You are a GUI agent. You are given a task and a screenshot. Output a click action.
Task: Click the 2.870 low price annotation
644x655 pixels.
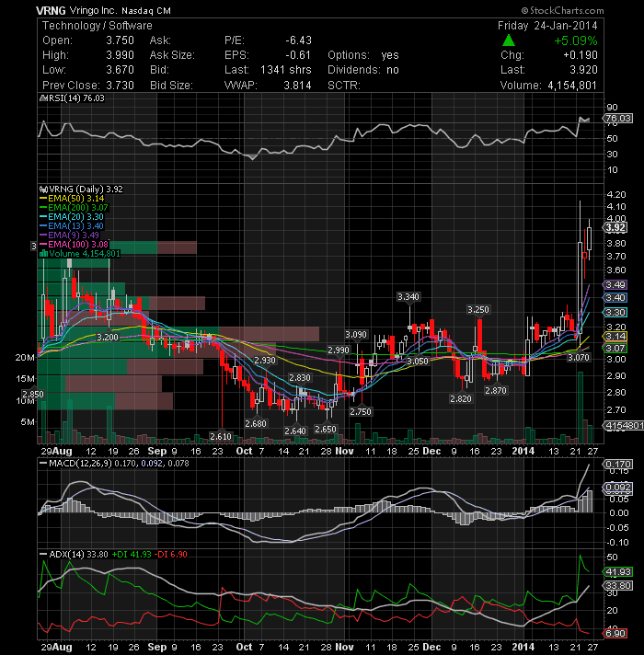click(496, 391)
